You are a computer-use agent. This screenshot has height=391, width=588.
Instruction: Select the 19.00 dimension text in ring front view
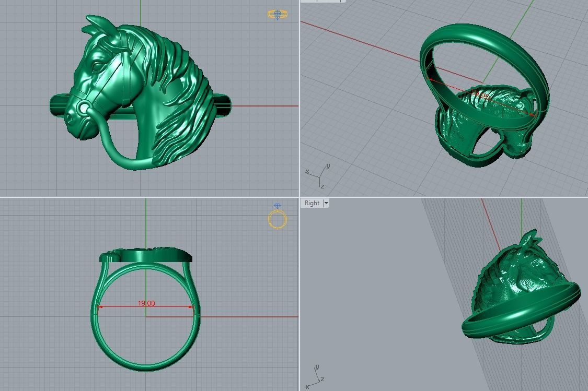point(146,303)
